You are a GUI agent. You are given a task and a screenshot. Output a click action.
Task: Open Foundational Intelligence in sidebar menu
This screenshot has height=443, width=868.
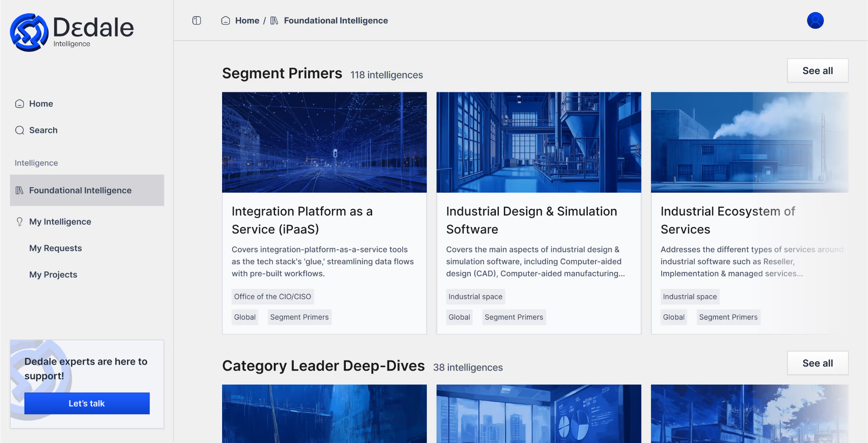pos(80,191)
